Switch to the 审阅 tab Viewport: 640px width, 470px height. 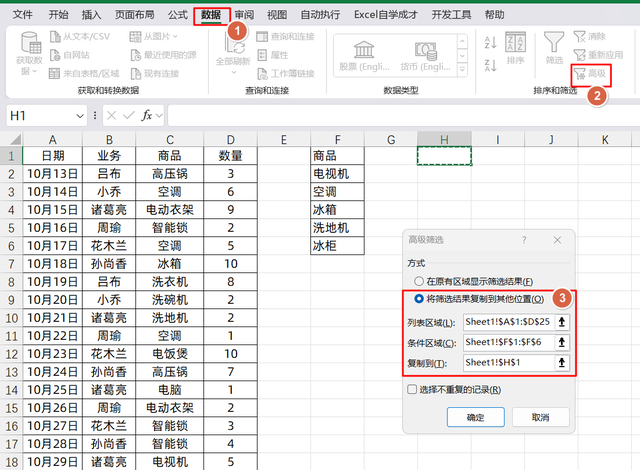coord(244,15)
